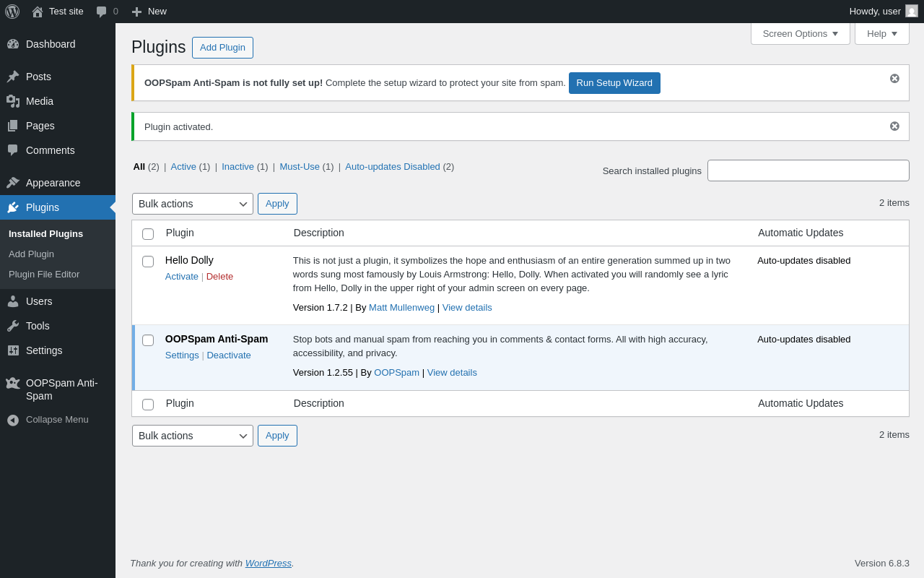
Task: Select the OOPSpam Anti-Spam plugin checkbox
Action: pyautogui.click(x=148, y=340)
